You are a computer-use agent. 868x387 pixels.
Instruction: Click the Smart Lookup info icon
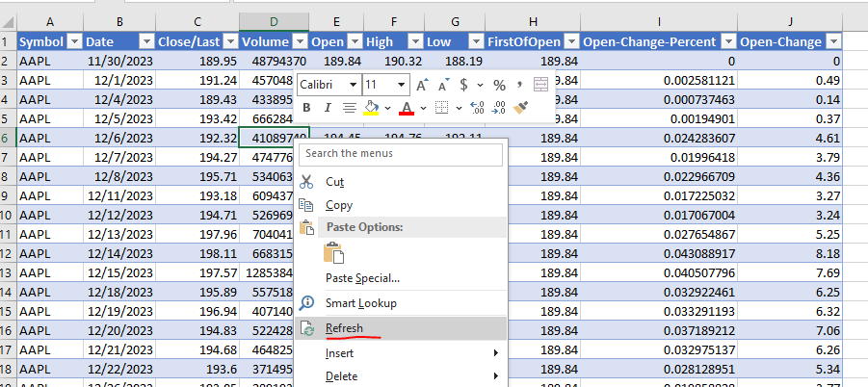[306, 303]
